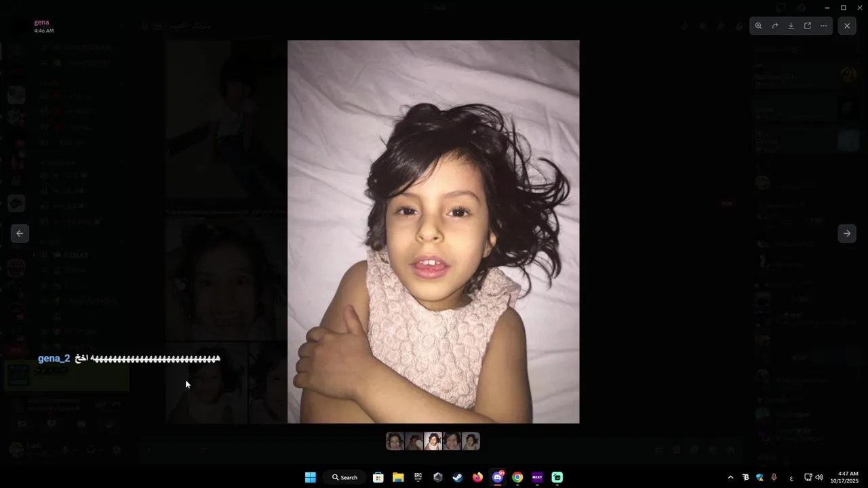The height and width of the screenshot is (488, 868).
Task: Zoom into the image with the magnifier icon
Action: (758, 26)
